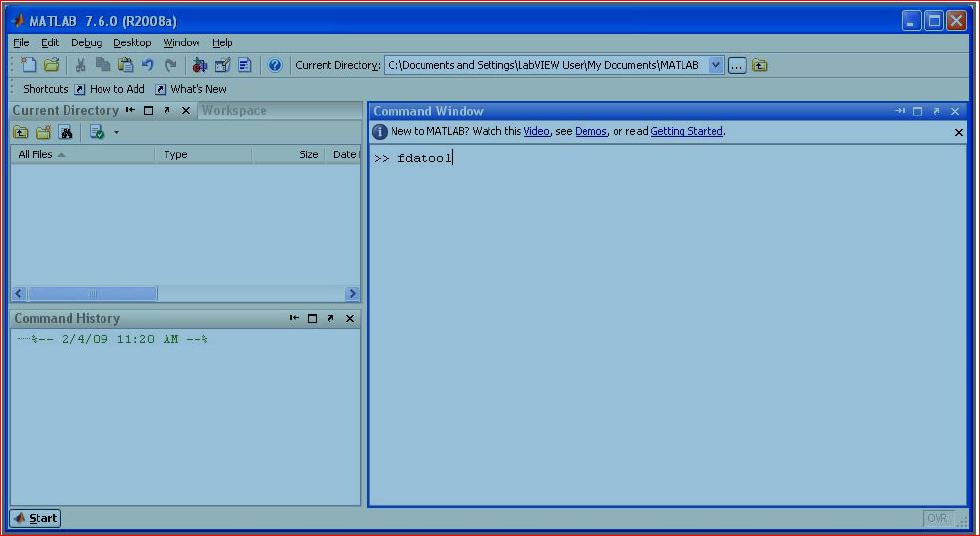Image resolution: width=980 pixels, height=536 pixels.
Task: Dismiss the New to MATLAB info bar
Action: (959, 133)
